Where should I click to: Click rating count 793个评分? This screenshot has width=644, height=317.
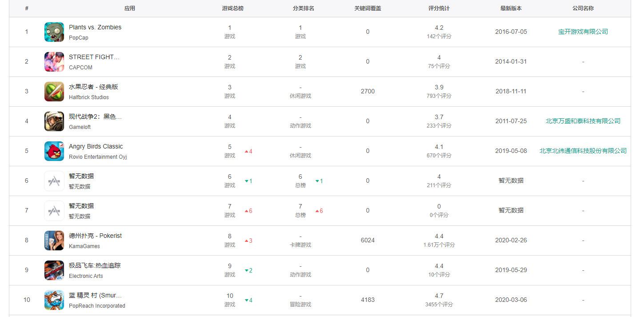click(439, 96)
